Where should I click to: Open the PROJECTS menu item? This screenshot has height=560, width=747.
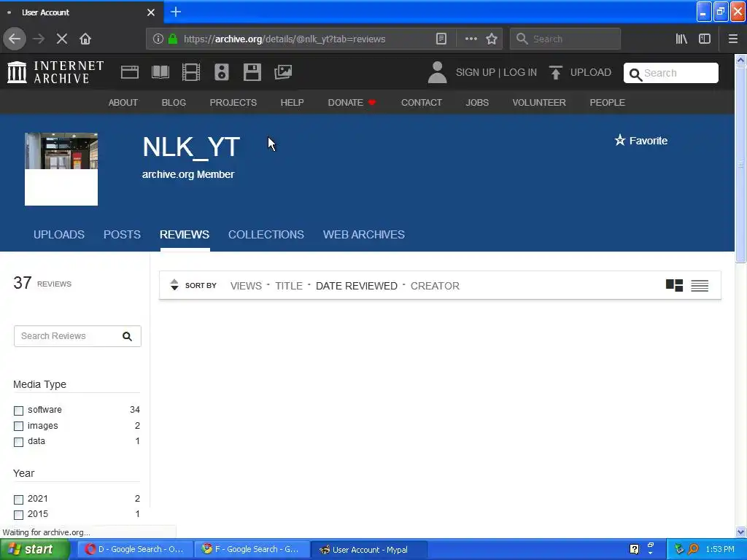point(233,102)
